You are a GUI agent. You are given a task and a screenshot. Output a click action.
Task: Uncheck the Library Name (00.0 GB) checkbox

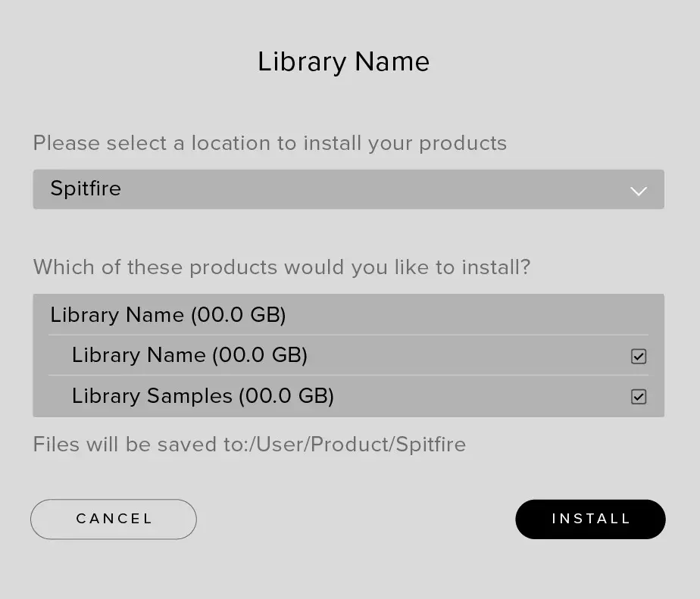(x=639, y=355)
